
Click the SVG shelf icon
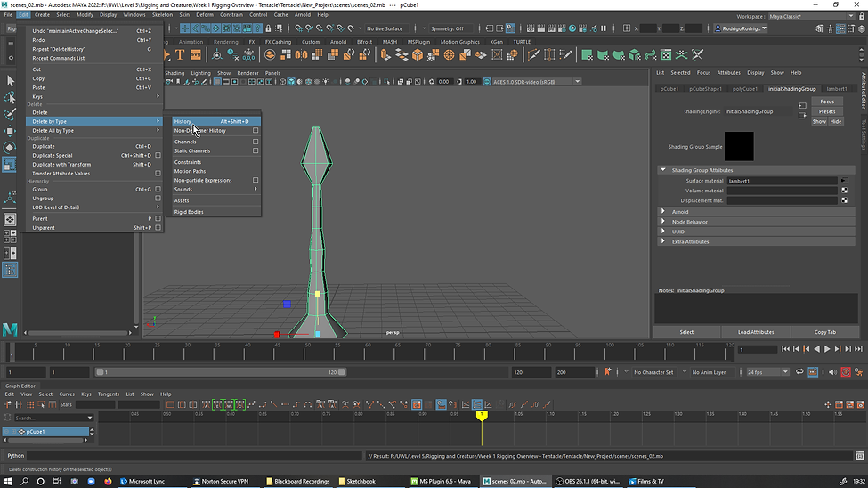[196, 55]
